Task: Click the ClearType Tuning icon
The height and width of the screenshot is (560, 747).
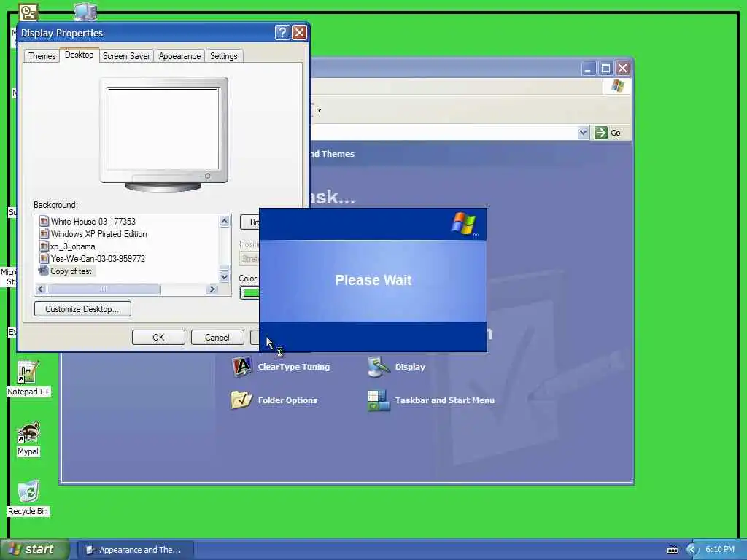Action: click(241, 367)
